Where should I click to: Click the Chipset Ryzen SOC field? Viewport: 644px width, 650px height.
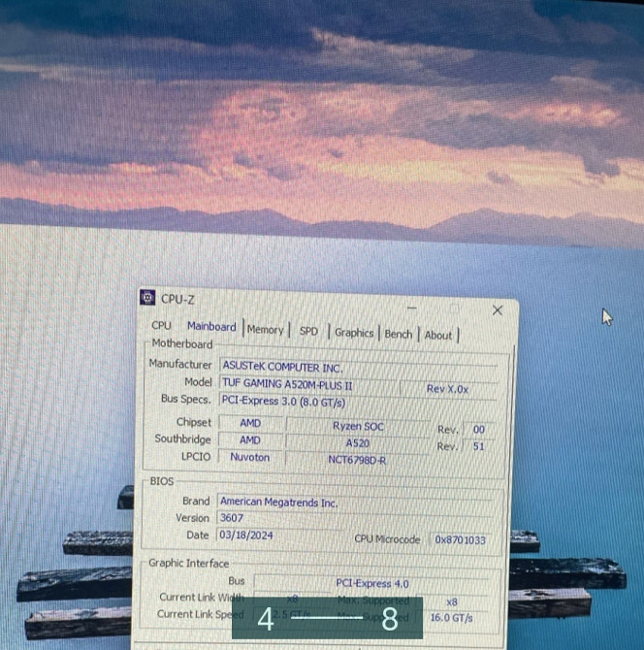coord(360,426)
